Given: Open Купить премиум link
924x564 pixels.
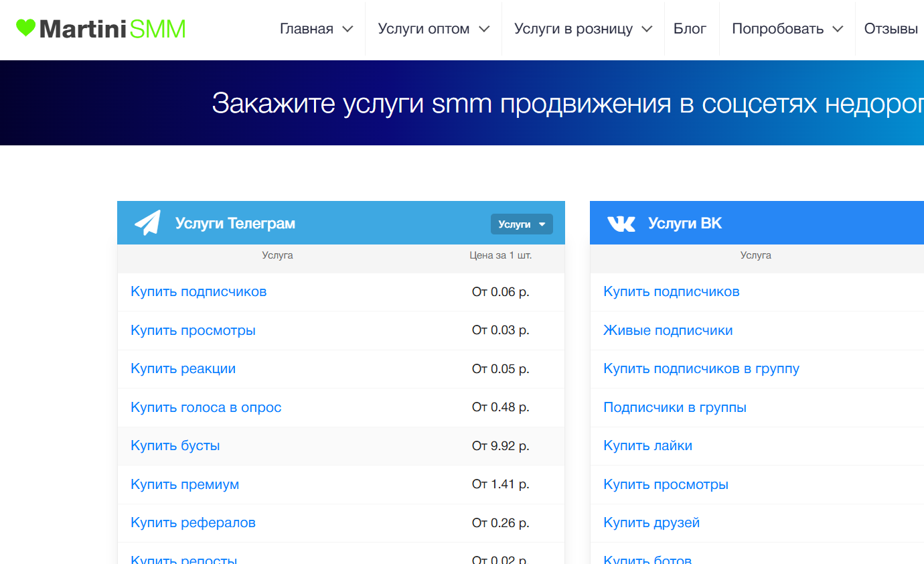Looking at the screenshot, I should point(185,484).
